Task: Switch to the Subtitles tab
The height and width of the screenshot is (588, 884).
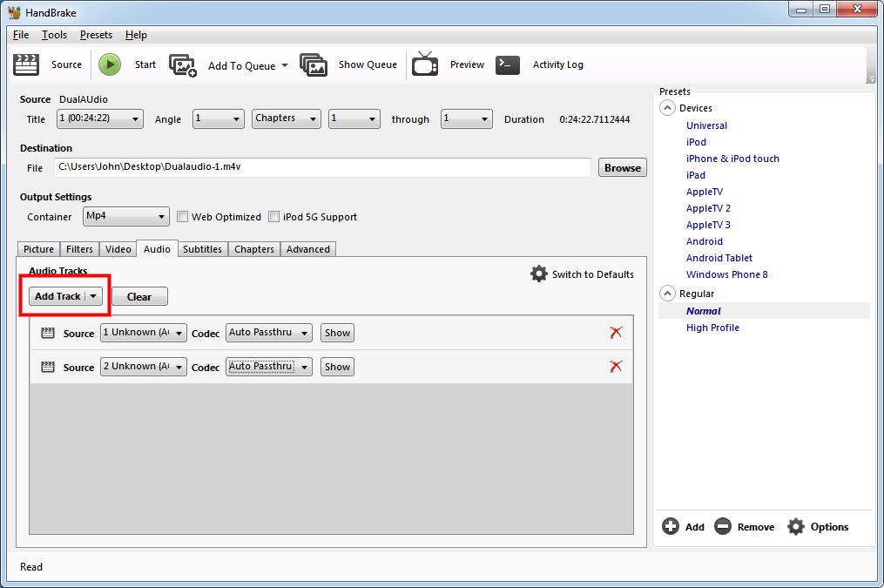Action: [202, 249]
